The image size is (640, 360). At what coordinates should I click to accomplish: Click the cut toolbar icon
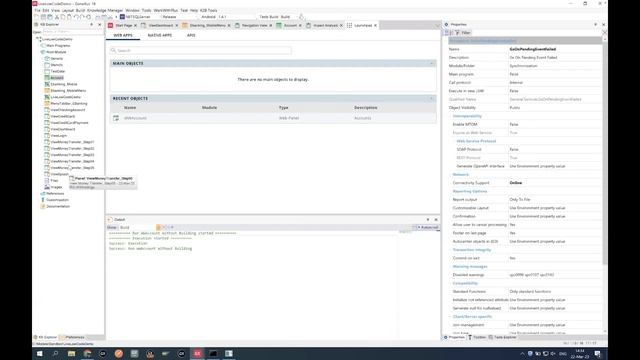click(57, 17)
